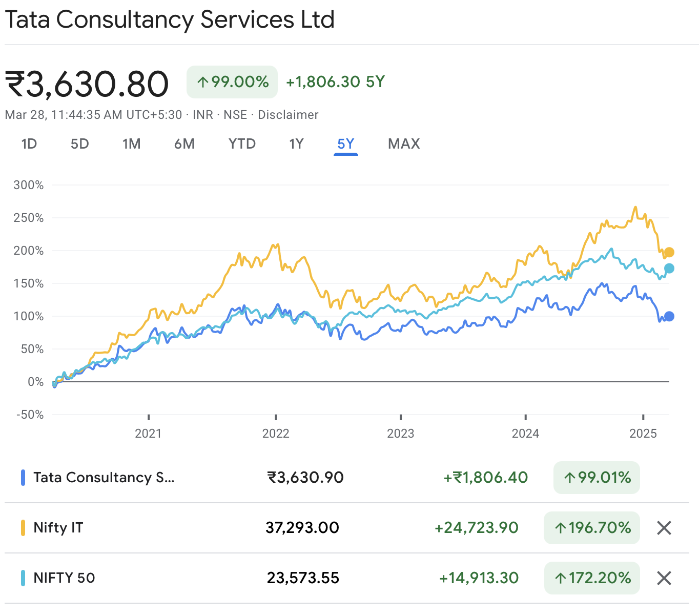
Task: Select the 1Y time range tab
Action: point(297,144)
